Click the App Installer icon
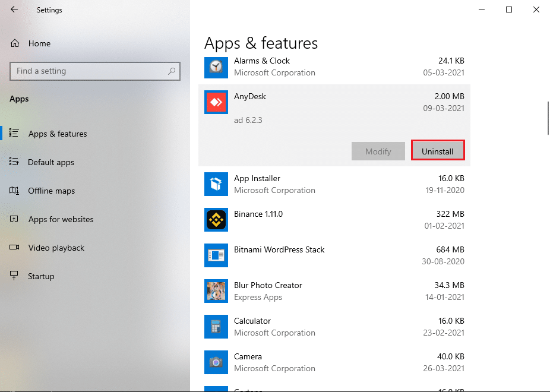Image resolution: width=550 pixels, height=392 pixels. 216,184
